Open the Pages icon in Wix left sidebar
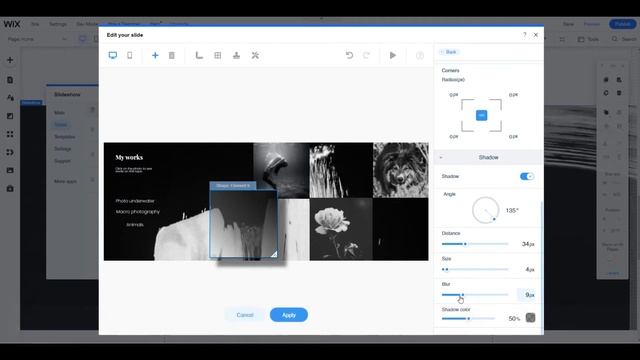 (x=10, y=80)
